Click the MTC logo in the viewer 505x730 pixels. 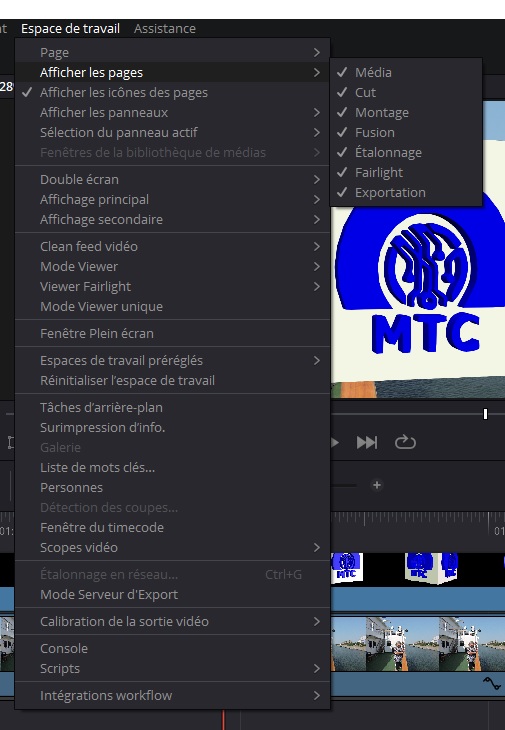(x=425, y=284)
